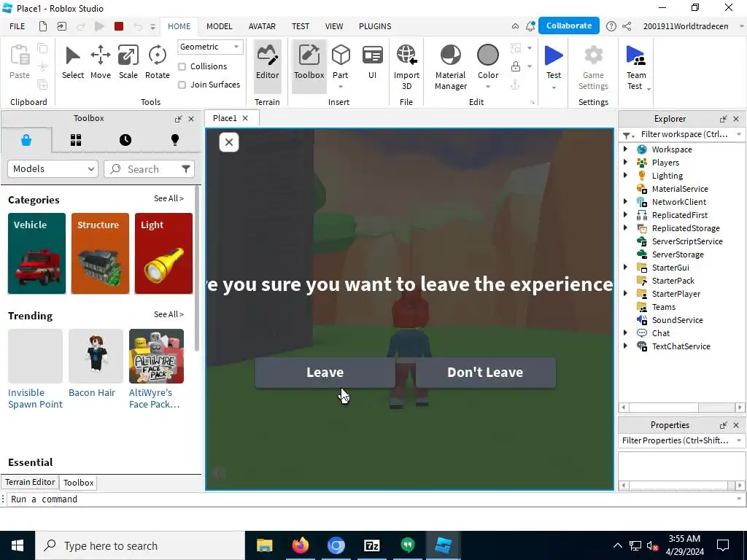Click the new file icon beside FILE
The height and width of the screenshot is (560, 747).
click(x=43, y=26)
